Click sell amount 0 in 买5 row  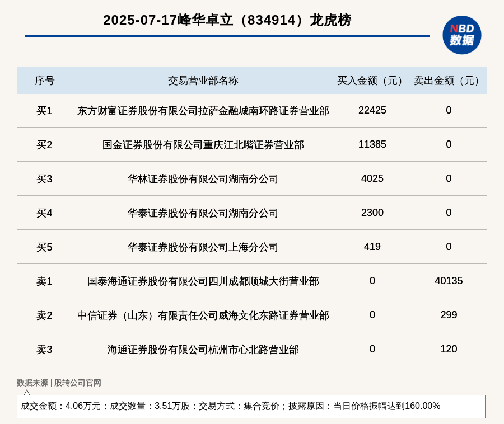449,247
